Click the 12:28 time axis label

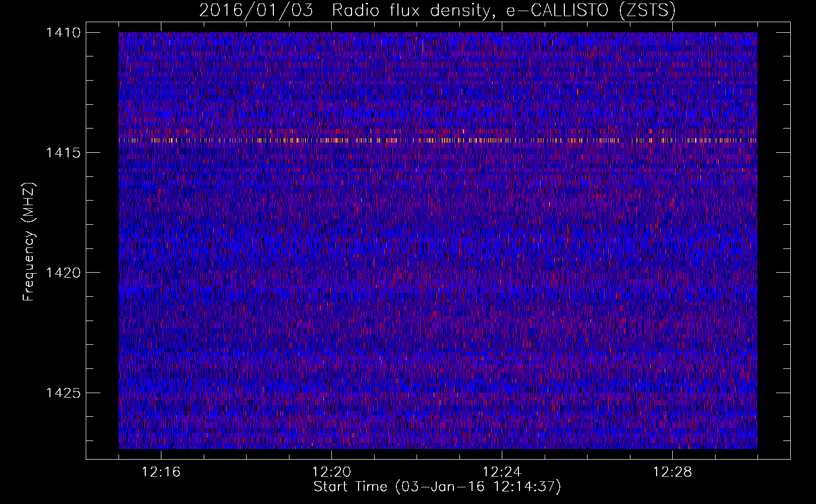(672, 472)
